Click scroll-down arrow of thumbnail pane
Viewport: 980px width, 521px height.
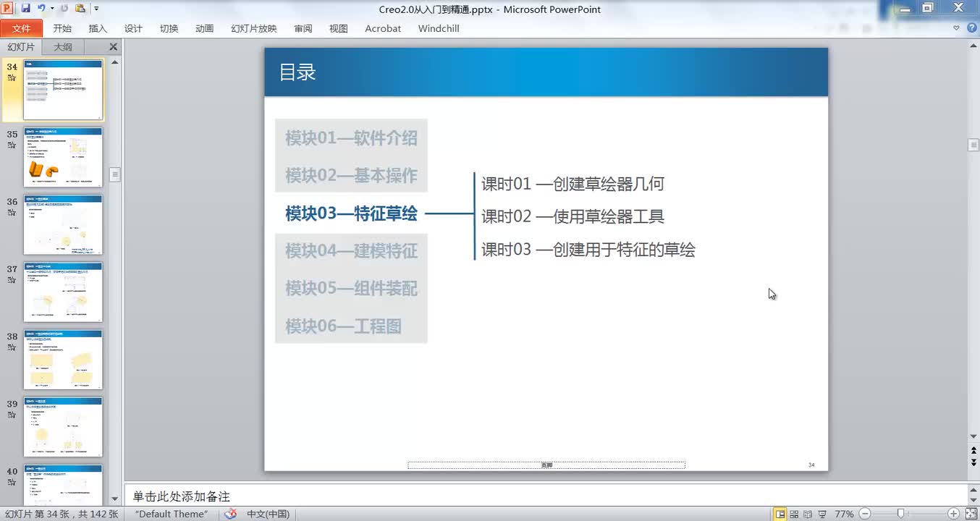click(x=114, y=499)
